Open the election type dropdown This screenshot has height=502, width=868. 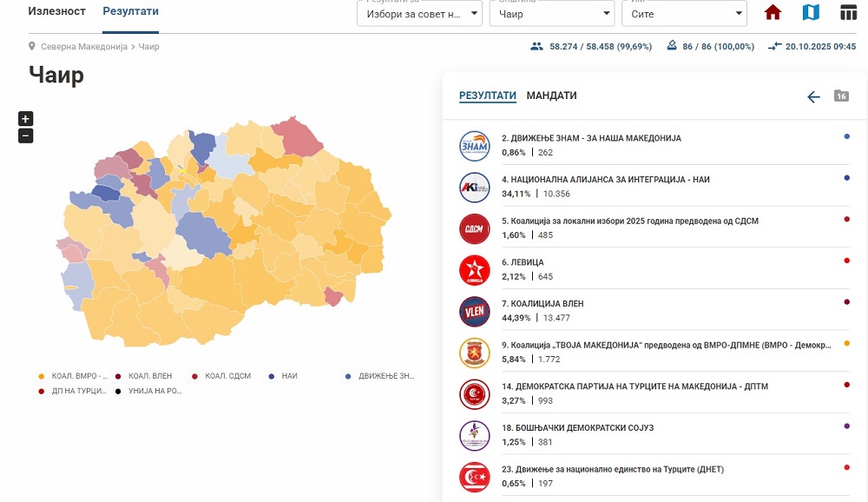click(419, 14)
